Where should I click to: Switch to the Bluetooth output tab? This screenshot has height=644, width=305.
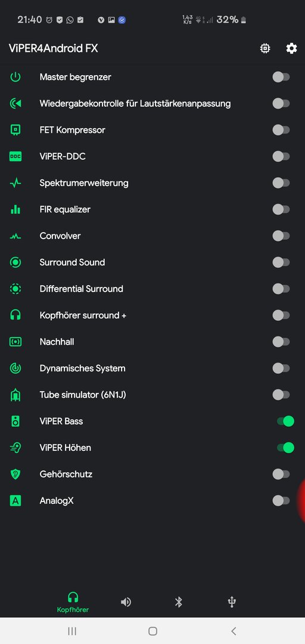pyautogui.click(x=179, y=602)
